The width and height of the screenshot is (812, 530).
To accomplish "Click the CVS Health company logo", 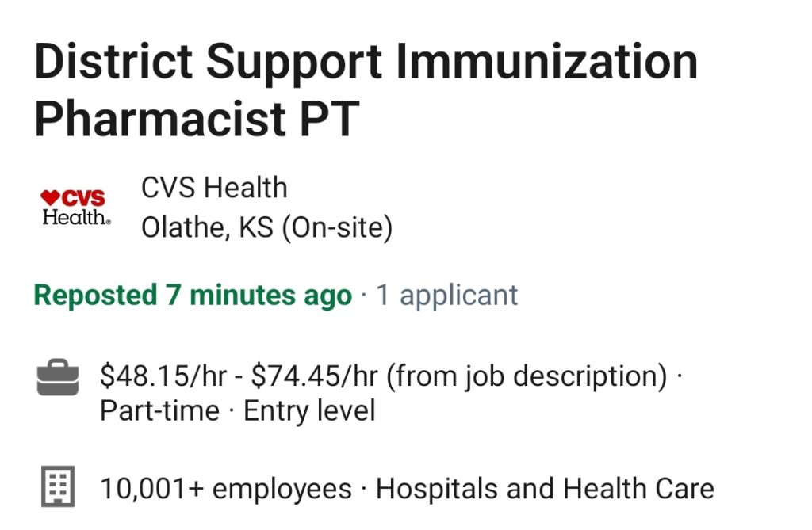I will pos(75,207).
